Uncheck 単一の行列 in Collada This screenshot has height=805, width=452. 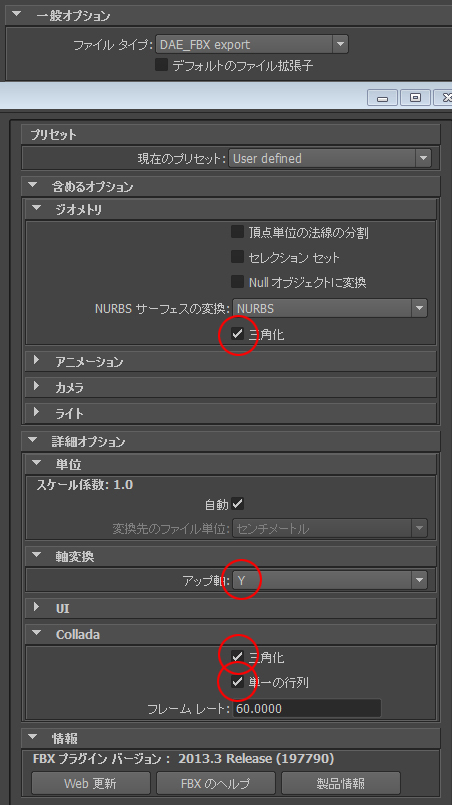(237, 682)
